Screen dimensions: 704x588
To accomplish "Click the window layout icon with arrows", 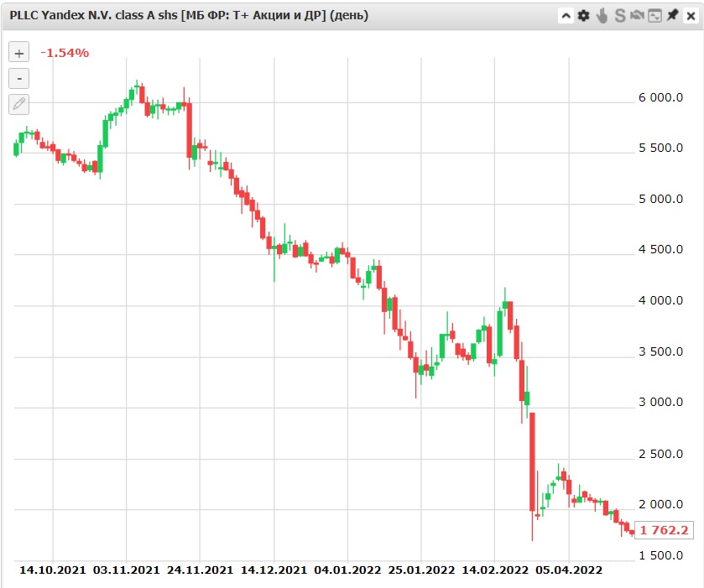I will coord(654,16).
